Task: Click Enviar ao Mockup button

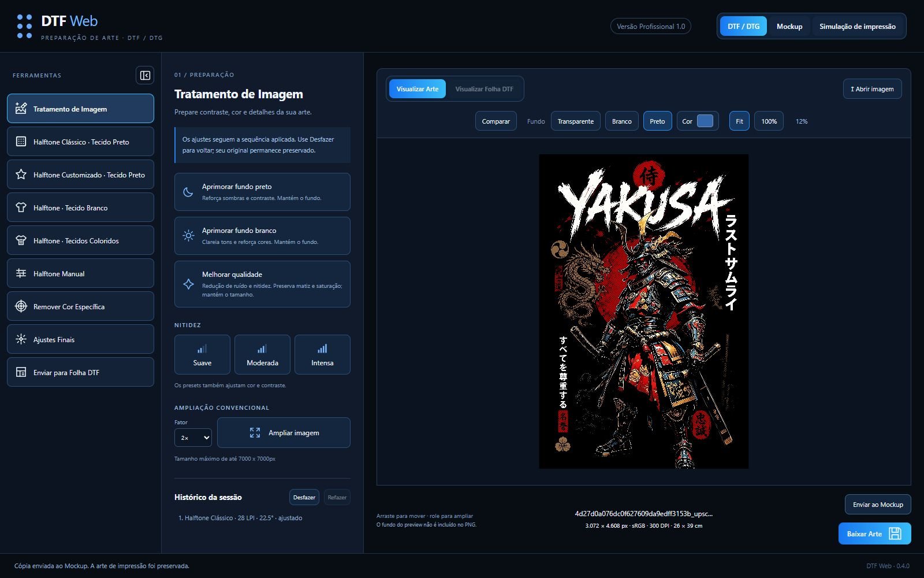Action: point(878,505)
